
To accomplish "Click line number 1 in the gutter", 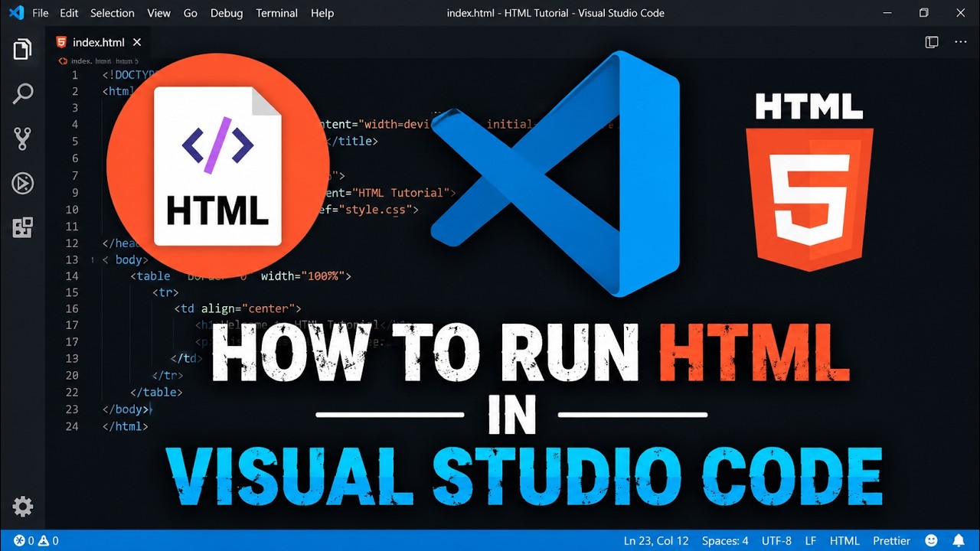I will [74, 75].
